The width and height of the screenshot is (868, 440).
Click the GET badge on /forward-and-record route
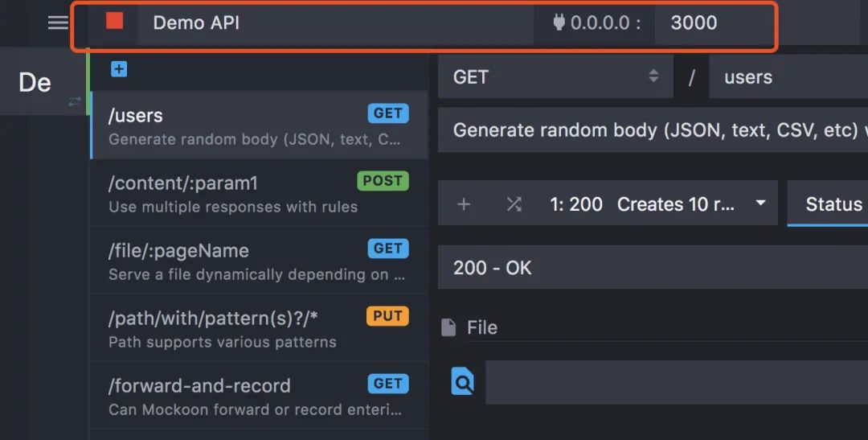388,384
